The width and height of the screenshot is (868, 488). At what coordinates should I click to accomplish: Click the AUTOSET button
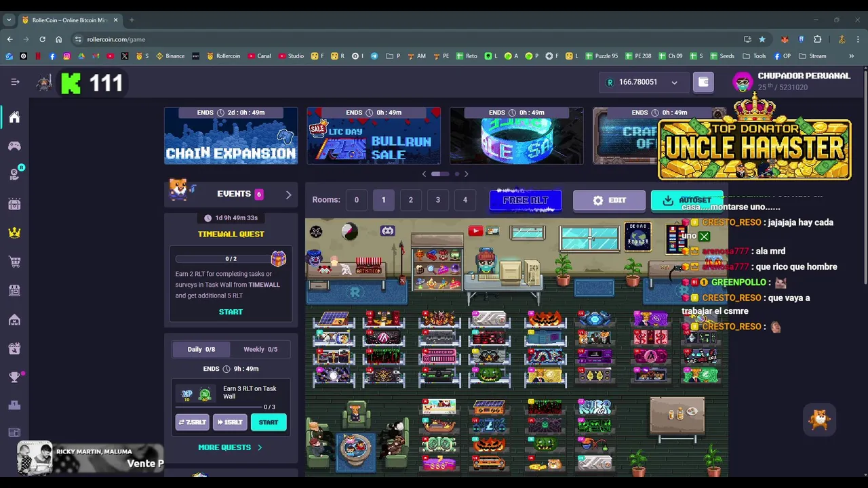[687, 201]
